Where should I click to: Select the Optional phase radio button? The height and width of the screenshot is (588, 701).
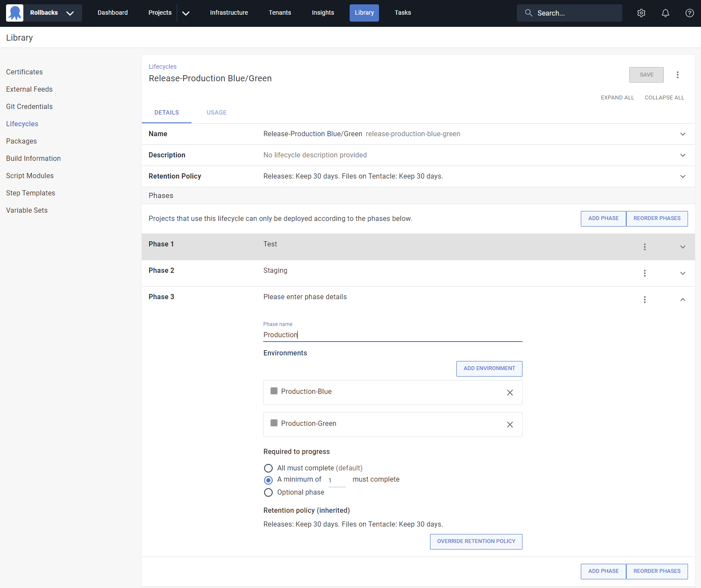point(268,492)
